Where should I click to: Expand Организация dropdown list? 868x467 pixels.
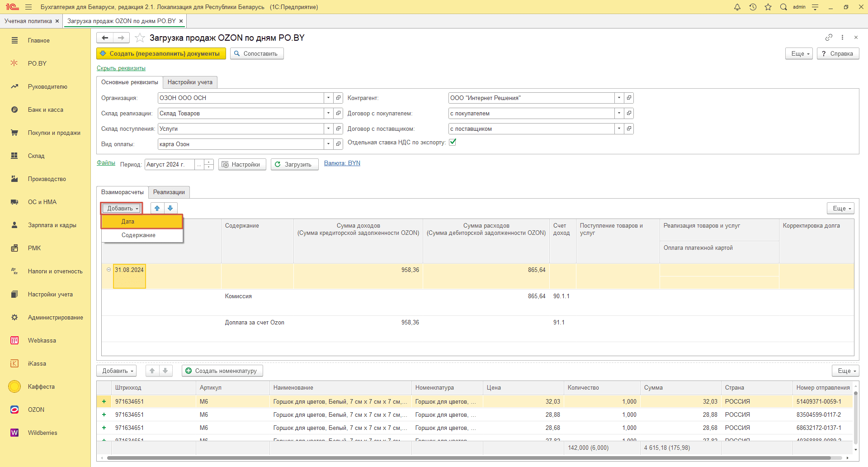(x=329, y=98)
